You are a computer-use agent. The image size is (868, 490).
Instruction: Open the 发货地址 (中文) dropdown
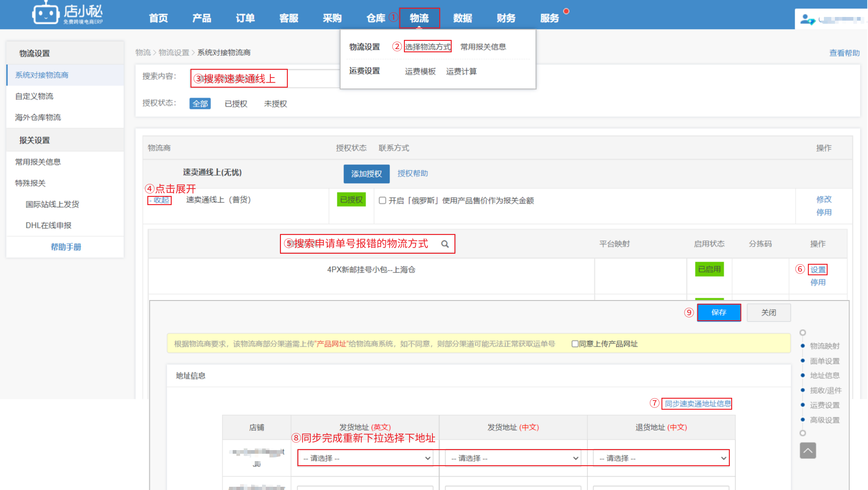coord(513,458)
